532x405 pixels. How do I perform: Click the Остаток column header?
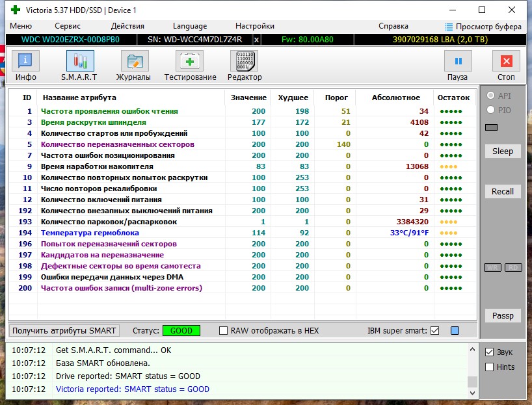point(453,98)
